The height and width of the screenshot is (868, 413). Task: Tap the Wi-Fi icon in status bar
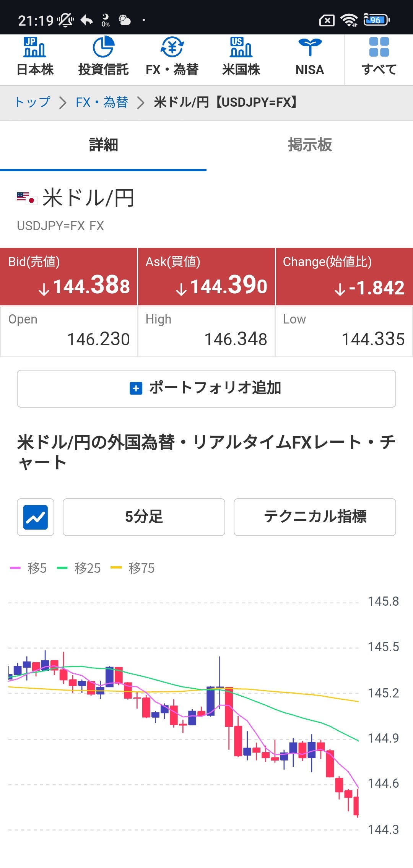tap(349, 20)
